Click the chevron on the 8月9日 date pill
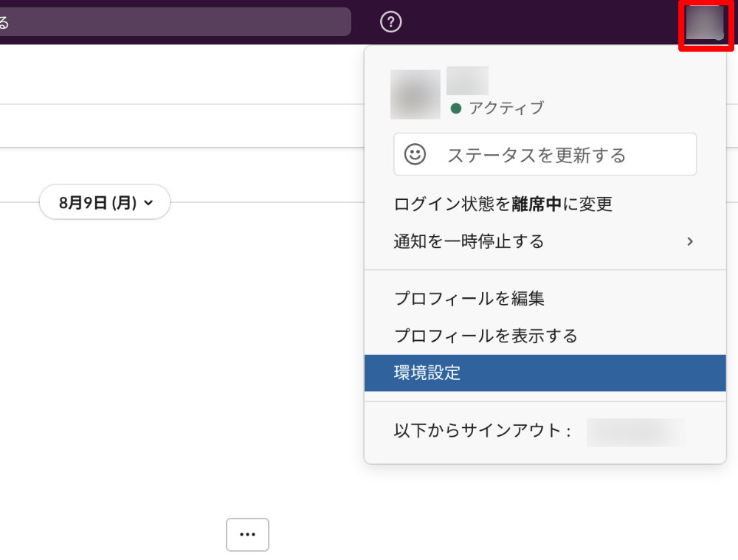Image resolution: width=738 pixels, height=560 pixels. (149, 203)
